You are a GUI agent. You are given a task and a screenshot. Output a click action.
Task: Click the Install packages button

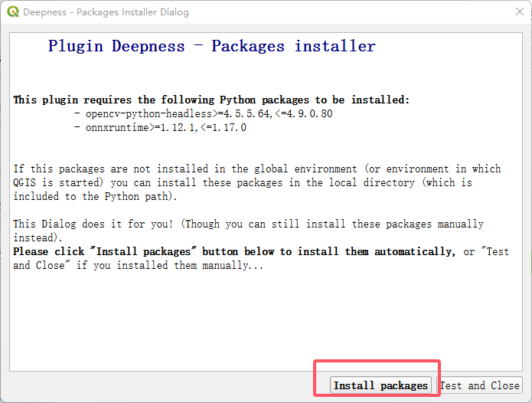pyautogui.click(x=380, y=385)
